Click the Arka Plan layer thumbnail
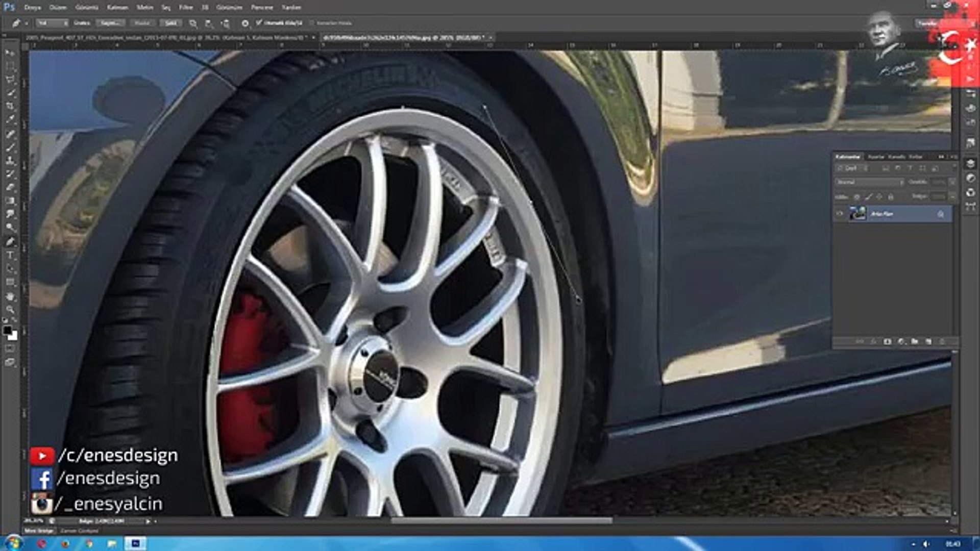 [857, 214]
